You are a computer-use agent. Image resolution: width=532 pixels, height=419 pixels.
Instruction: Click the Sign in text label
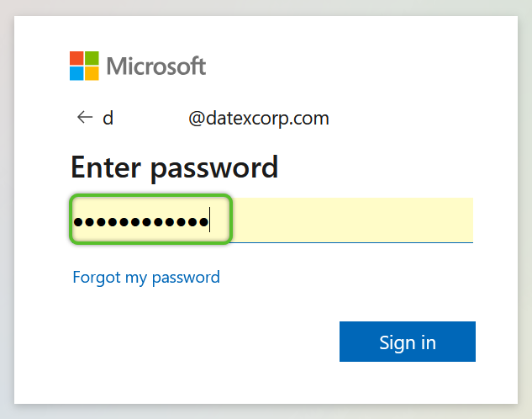408,342
